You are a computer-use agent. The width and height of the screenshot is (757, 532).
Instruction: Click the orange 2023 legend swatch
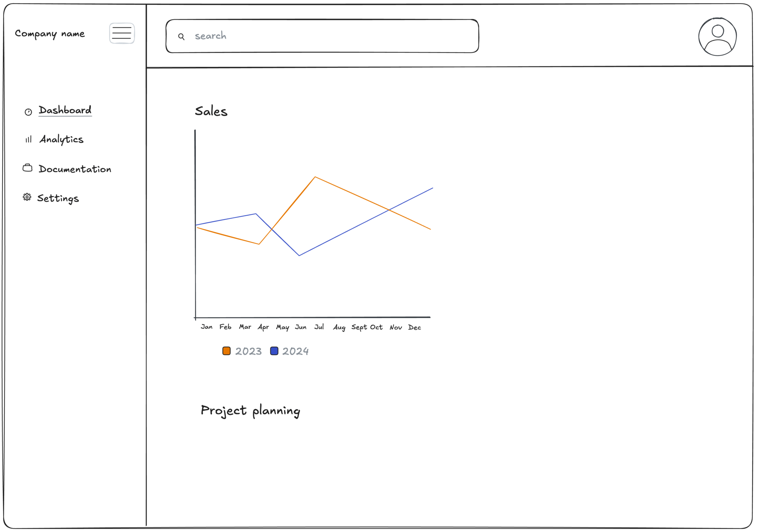227,351
